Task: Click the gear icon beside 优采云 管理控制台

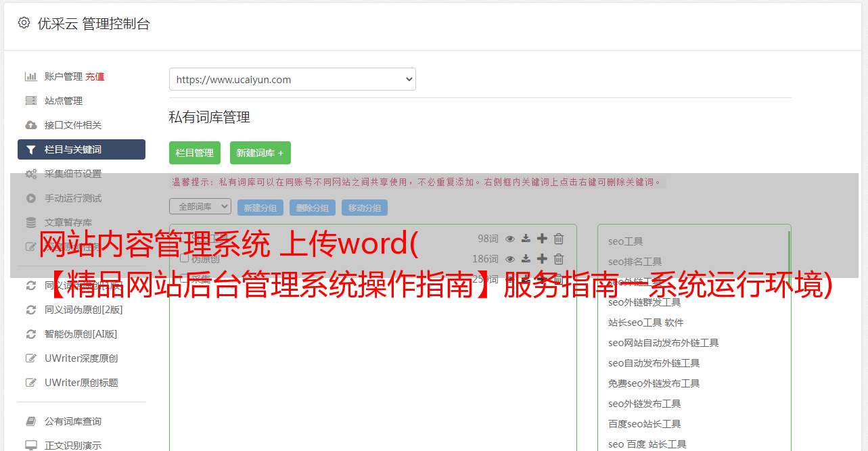Action: point(24,23)
